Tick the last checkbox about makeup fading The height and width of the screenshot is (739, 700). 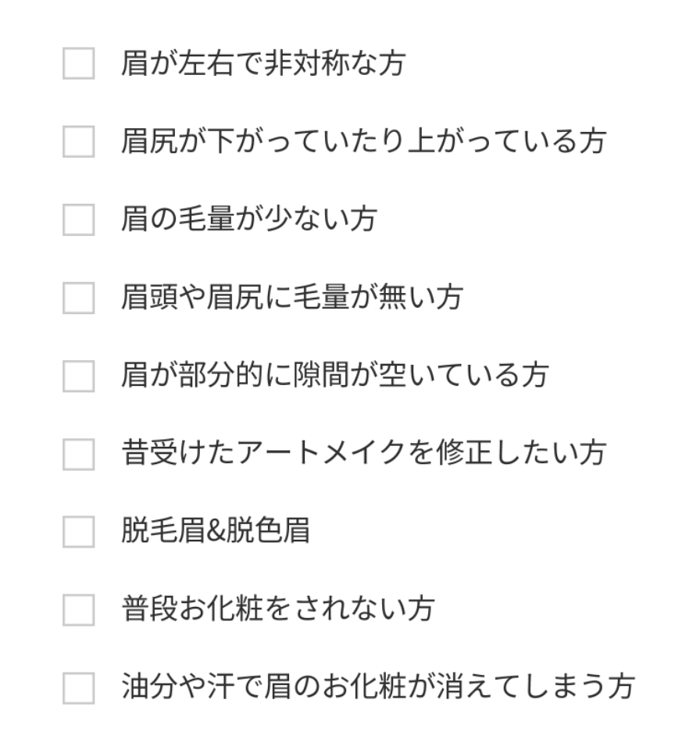78,687
